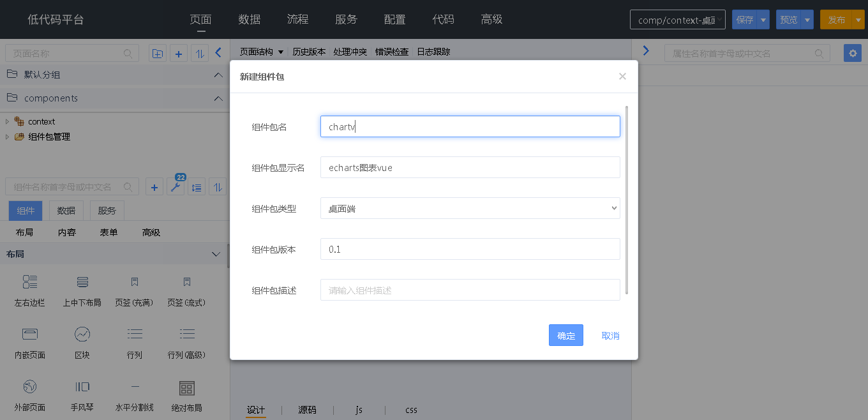Switch to the 服务 component tab
Image resolution: width=868 pixels, height=420 pixels.
(x=107, y=211)
